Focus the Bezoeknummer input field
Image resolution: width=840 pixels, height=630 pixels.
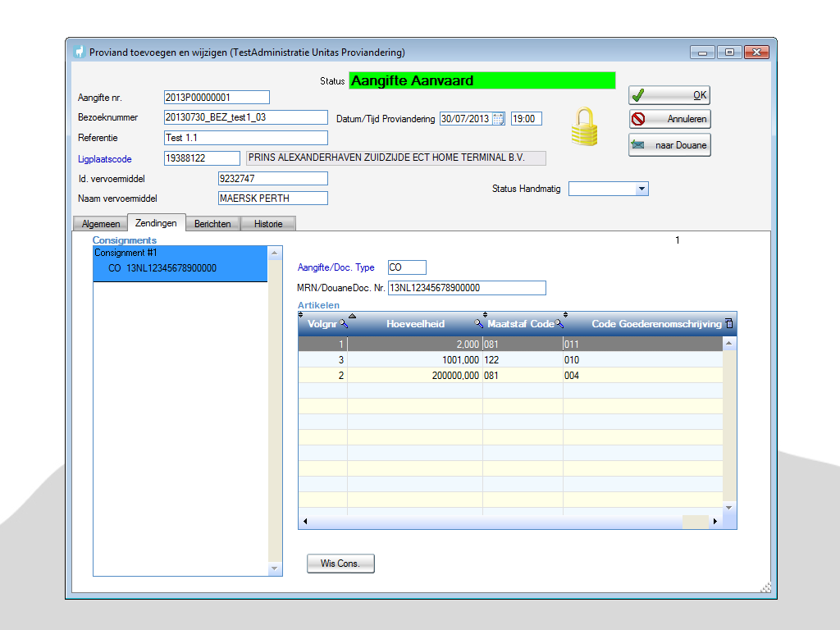pos(246,117)
